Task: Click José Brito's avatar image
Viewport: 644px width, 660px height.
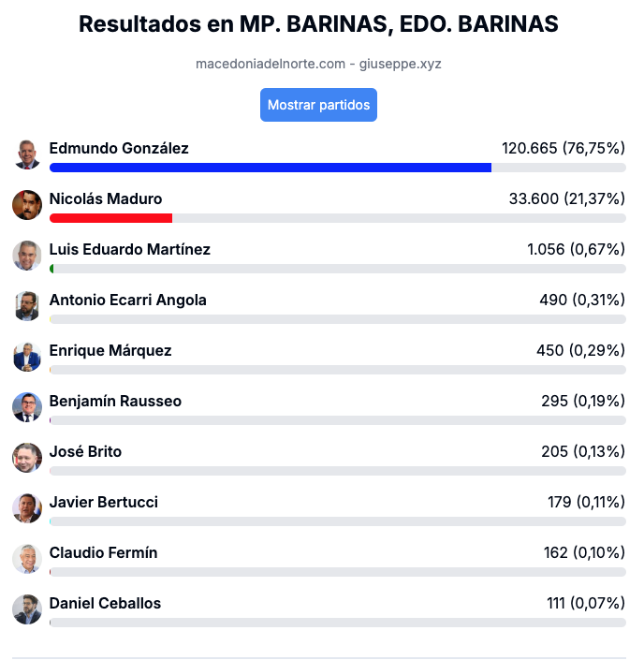Action: (x=27, y=458)
